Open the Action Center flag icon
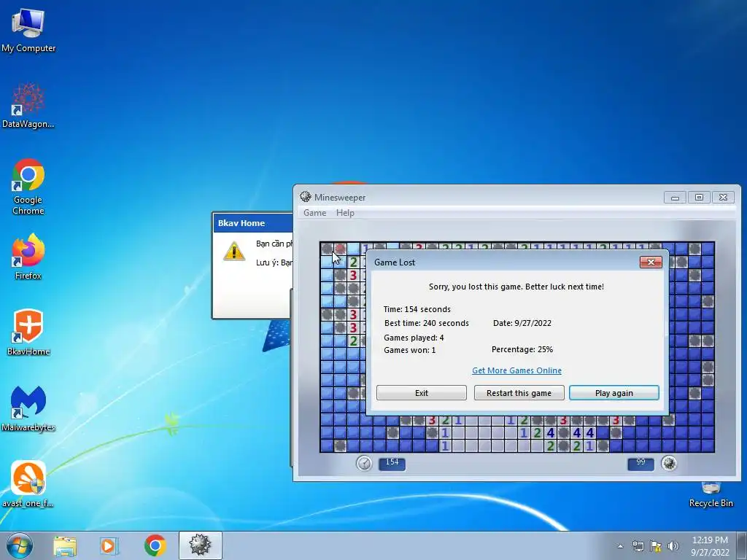The image size is (747, 560). (x=656, y=546)
